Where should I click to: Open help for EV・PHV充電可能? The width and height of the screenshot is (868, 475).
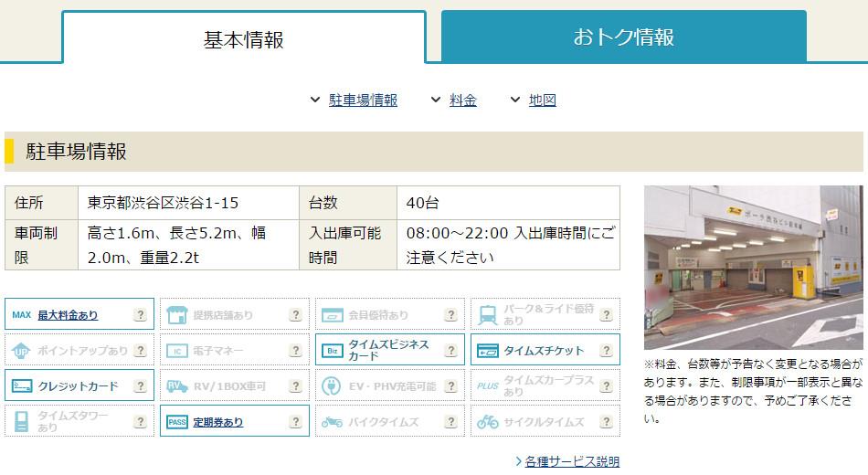click(450, 385)
